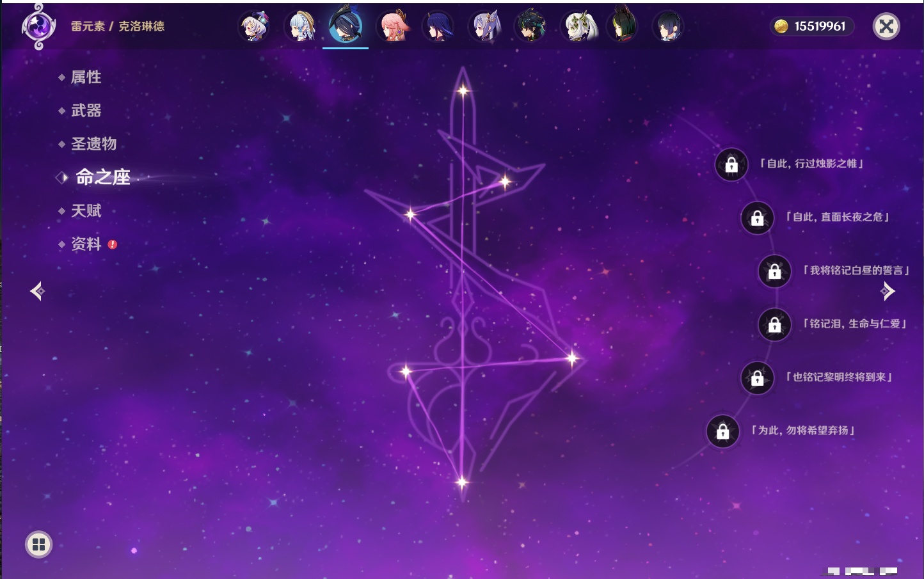This screenshot has width=924, height=579.
Task: Click the Mora coin balance 15519961
Action: click(x=811, y=26)
